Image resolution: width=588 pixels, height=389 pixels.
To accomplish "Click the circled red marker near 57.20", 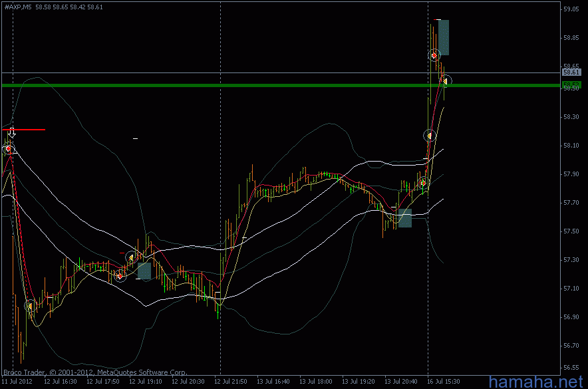I will tap(120, 275).
